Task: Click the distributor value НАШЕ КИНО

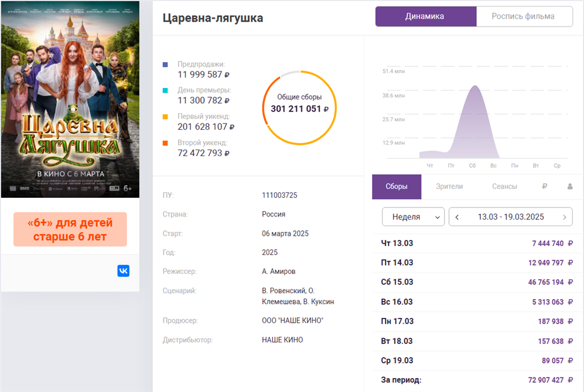Action: (x=282, y=340)
